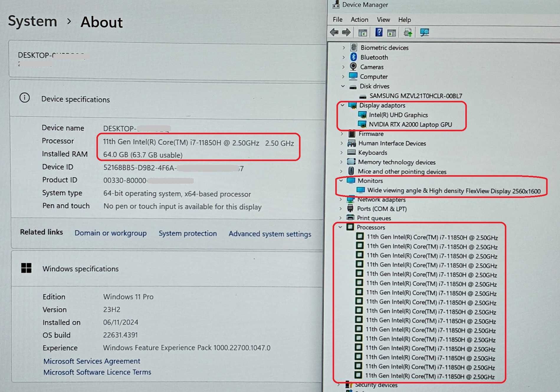This screenshot has width=560, height=392.
Task: Click the OS build 22631.4391 value
Action: (120, 335)
